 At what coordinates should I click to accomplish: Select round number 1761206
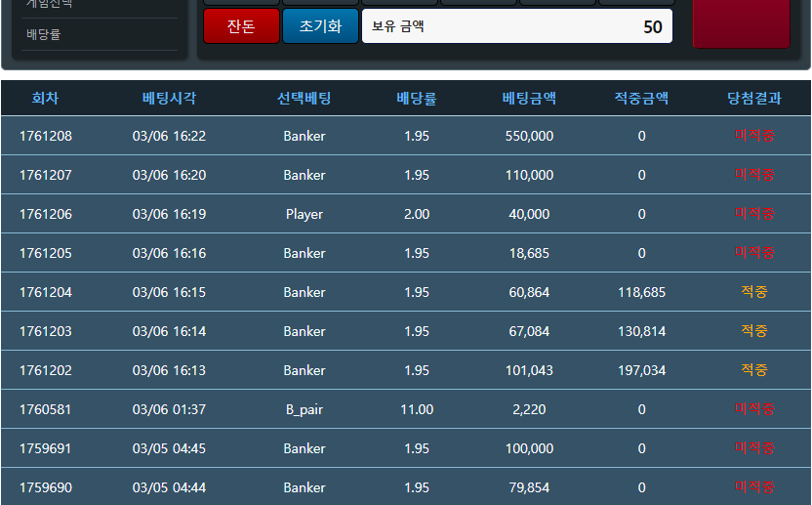[x=46, y=214]
